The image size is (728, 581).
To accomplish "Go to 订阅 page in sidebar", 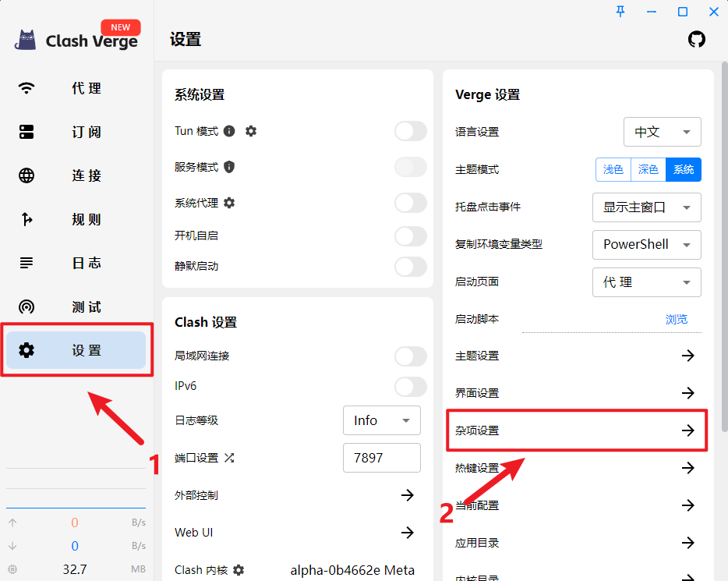I will (76, 132).
